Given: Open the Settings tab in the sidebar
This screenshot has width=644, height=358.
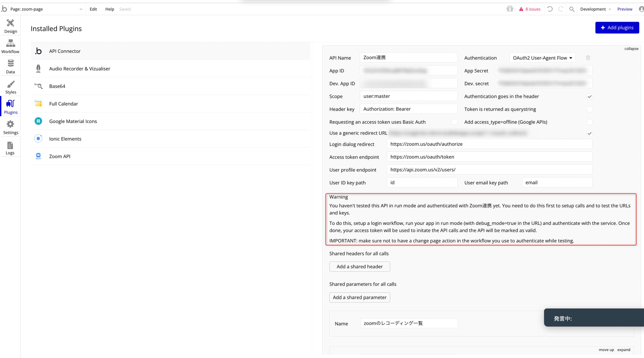Looking at the screenshot, I should pyautogui.click(x=10, y=128).
